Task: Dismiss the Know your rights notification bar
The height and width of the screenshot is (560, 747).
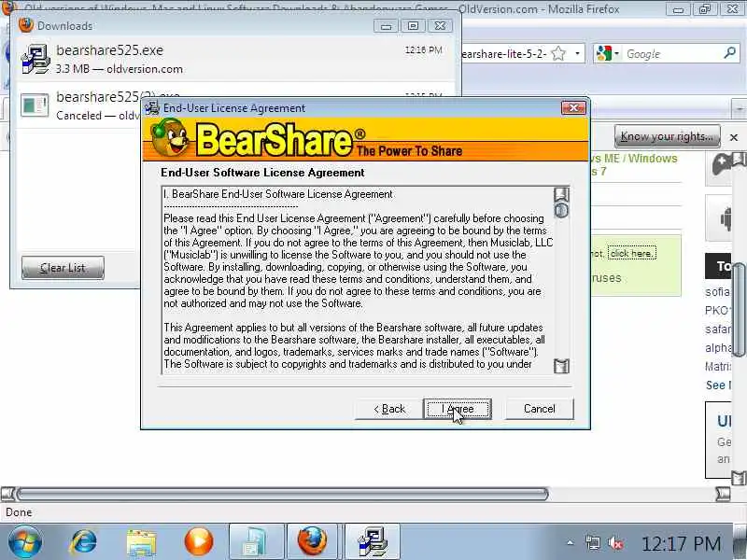Action: tap(734, 137)
